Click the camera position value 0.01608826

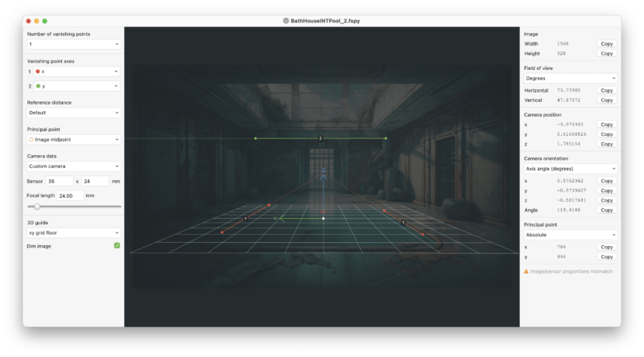tap(572, 134)
